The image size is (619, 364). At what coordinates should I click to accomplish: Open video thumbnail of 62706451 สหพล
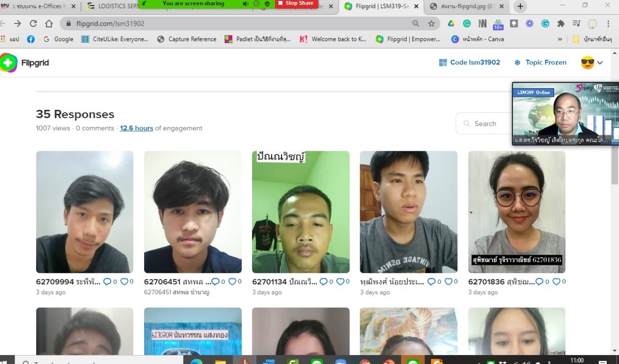coord(193,212)
